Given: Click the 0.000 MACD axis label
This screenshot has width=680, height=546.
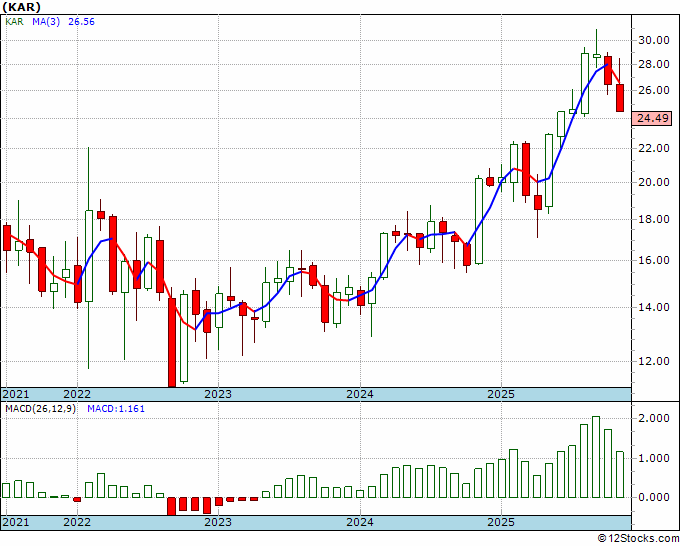Looking at the screenshot, I should (x=654, y=497).
